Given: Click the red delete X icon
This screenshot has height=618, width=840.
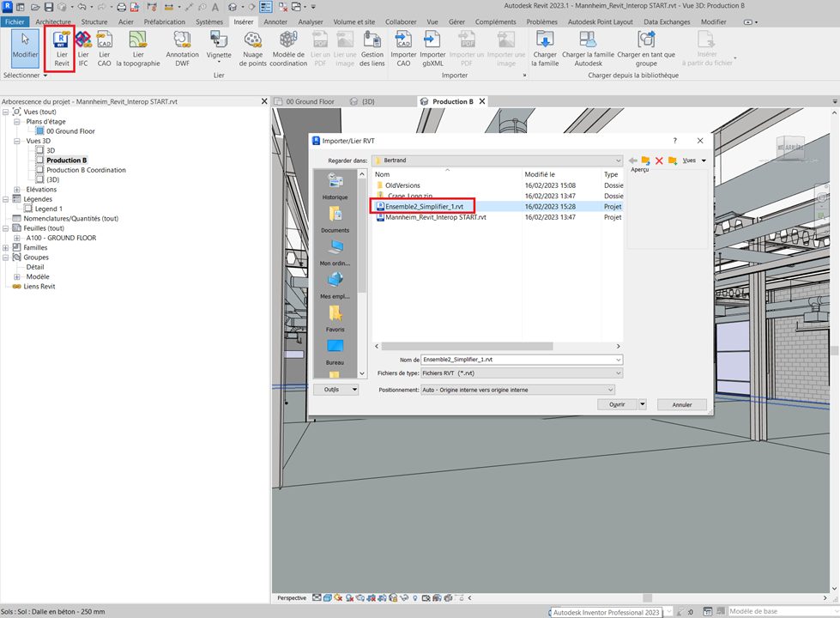Looking at the screenshot, I should point(659,161).
